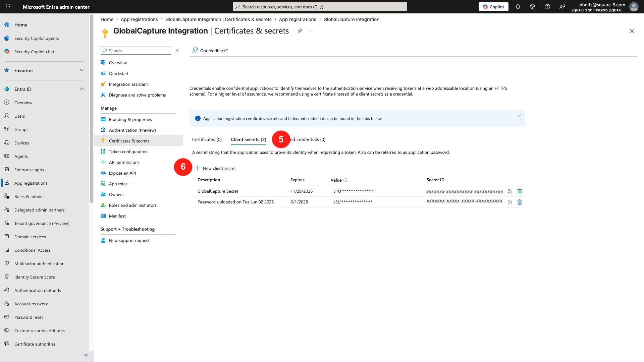Open Devices in the sidebar
Screen dimensions: 644x362
pyautogui.click(x=21, y=143)
